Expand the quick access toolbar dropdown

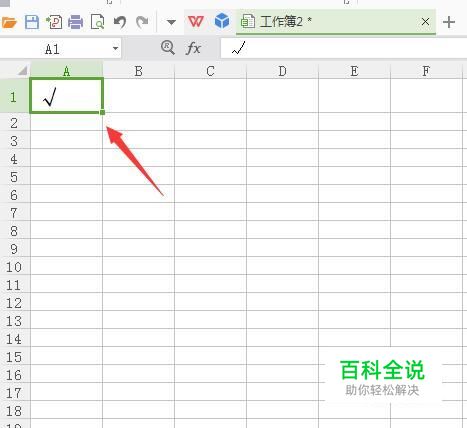[171, 22]
